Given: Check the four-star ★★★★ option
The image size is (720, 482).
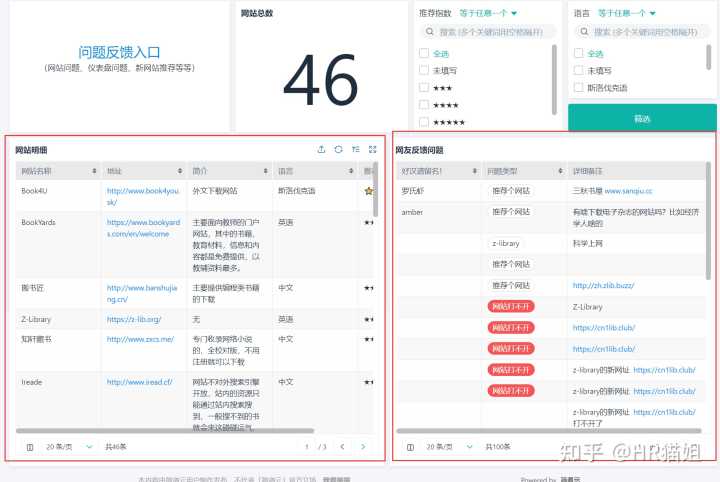Looking at the screenshot, I should [424, 105].
